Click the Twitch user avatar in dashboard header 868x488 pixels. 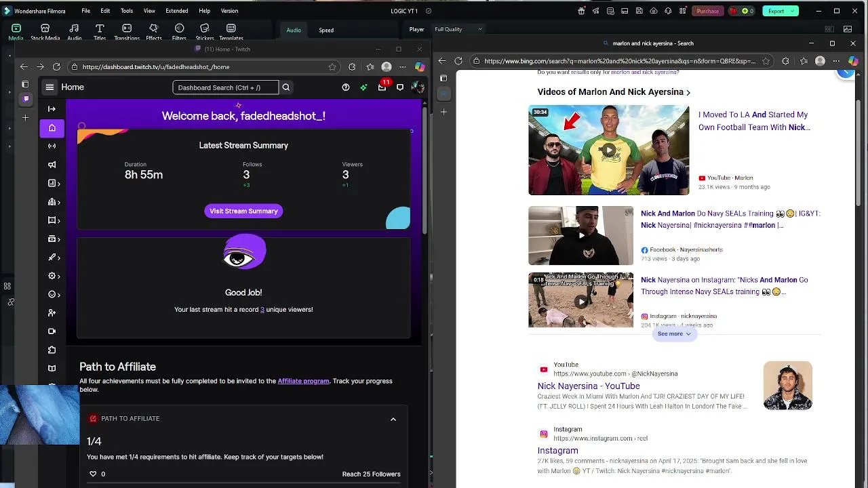pyautogui.click(x=418, y=87)
